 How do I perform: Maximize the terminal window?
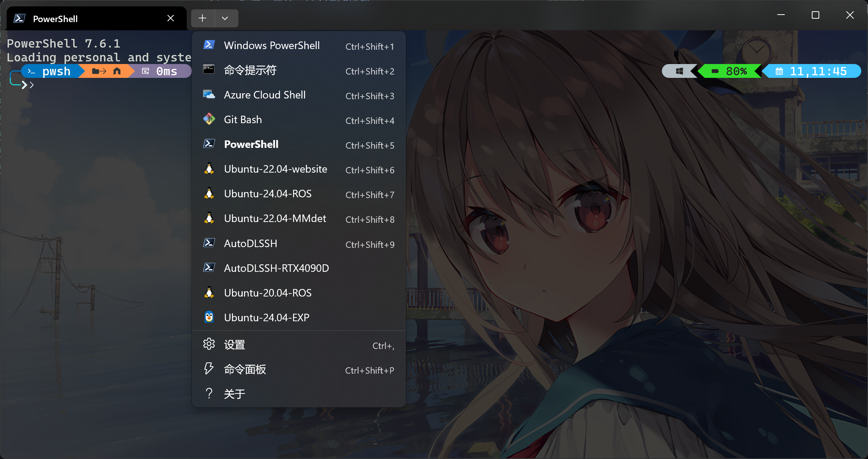tap(816, 15)
